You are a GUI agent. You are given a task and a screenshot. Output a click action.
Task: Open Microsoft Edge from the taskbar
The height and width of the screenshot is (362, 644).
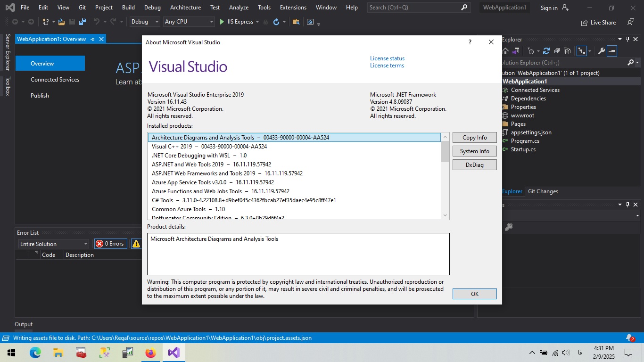(35, 352)
